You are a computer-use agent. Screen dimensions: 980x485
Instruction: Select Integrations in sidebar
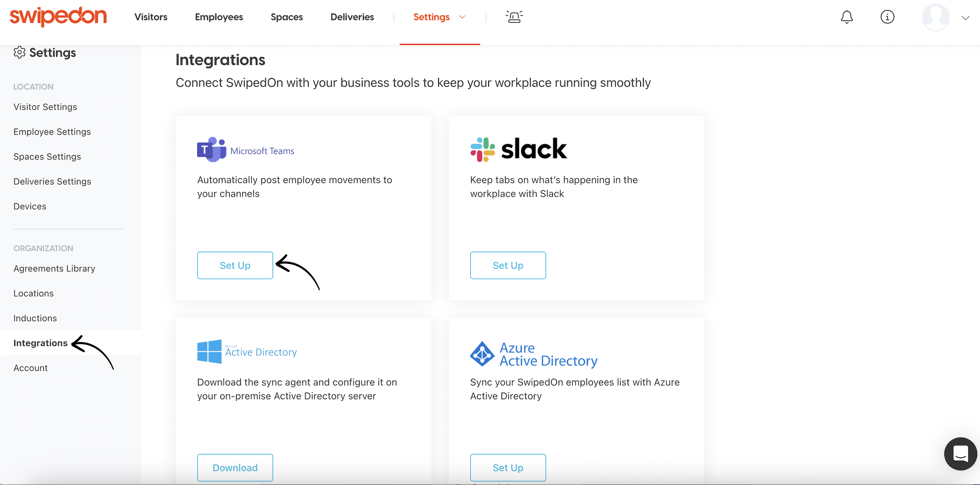click(x=40, y=343)
